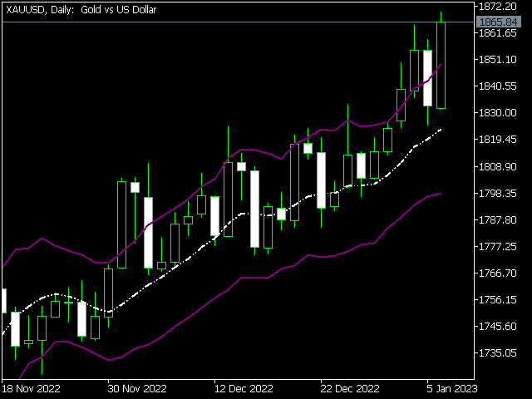Screen dimensions: 532x399
Task: Click the 1872.20 price axis label
Action: tap(497, 6)
